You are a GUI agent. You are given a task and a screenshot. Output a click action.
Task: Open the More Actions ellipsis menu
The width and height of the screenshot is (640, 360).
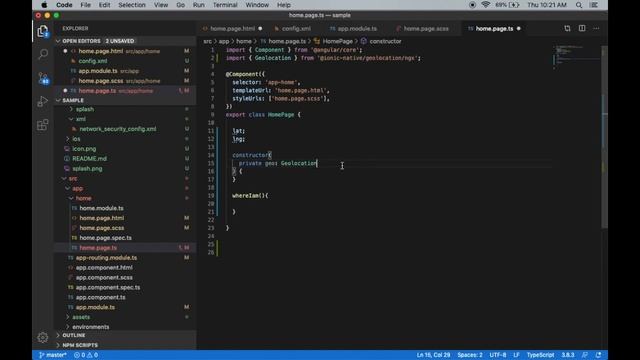click(x=596, y=29)
